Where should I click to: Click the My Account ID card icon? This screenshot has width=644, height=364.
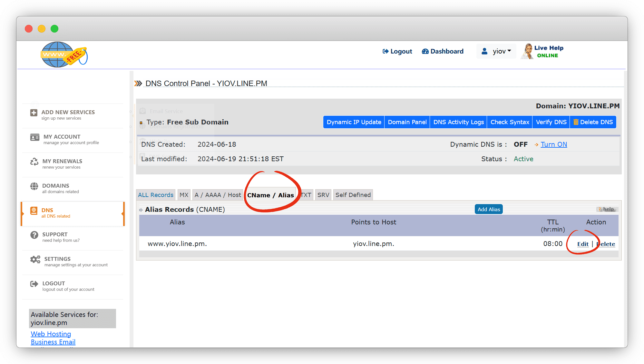click(35, 137)
